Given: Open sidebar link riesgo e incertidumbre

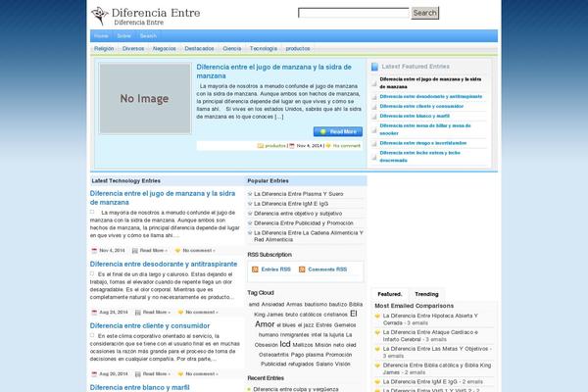Looking at the screenshot, I should [423, 143].
